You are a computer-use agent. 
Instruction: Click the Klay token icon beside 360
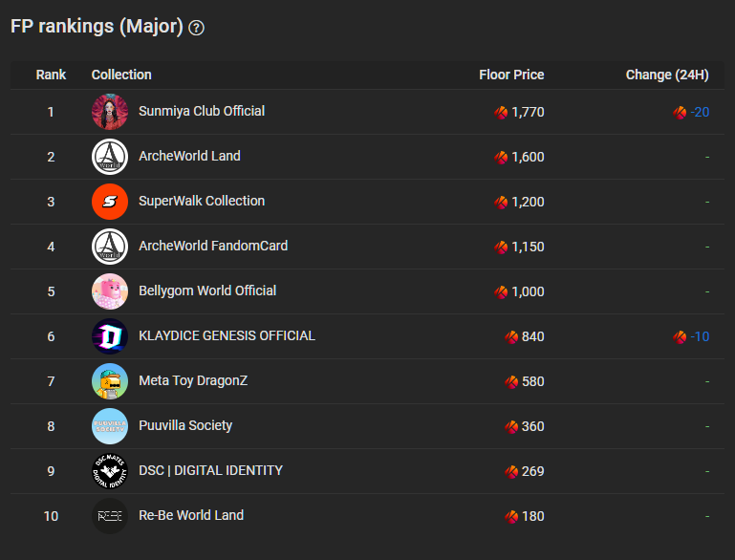click(x=511, y=427)
